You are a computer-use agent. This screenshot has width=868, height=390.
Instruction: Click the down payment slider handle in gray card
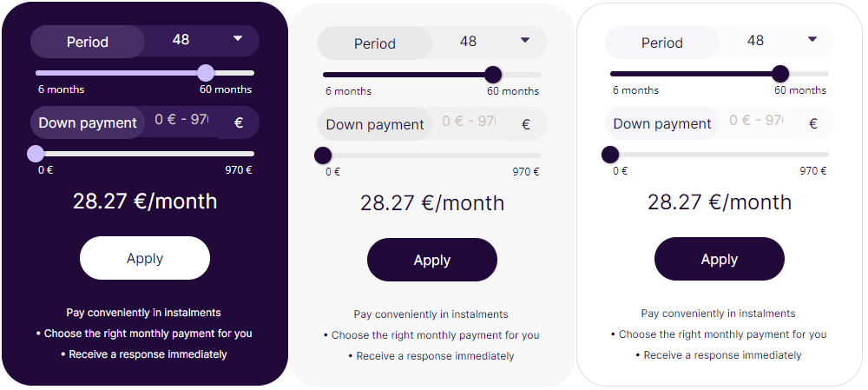point(323,155)
